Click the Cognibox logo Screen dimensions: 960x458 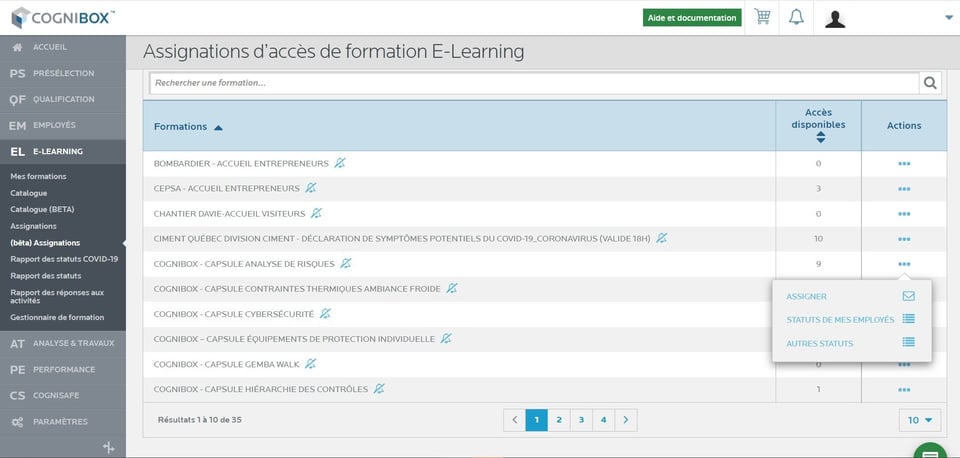63,17
